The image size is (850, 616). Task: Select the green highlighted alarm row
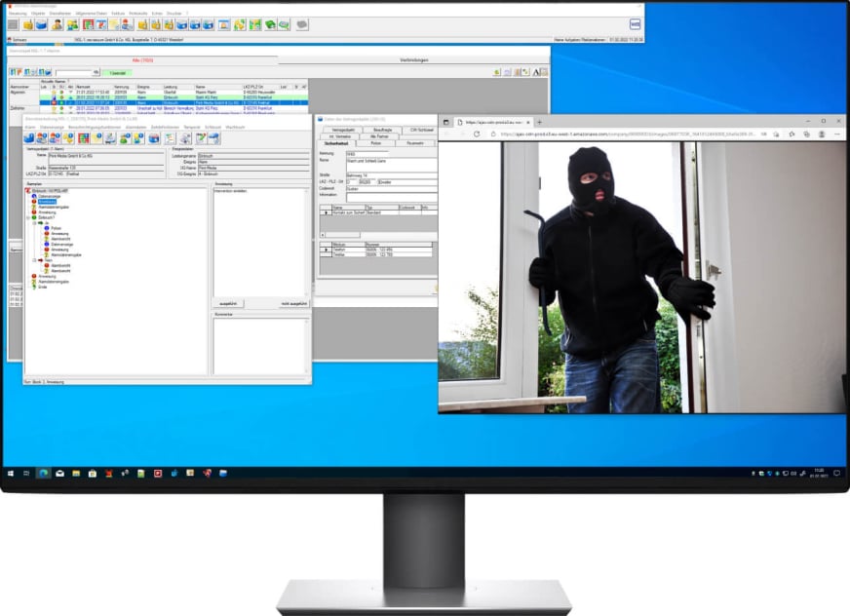[x=174, y=97]
